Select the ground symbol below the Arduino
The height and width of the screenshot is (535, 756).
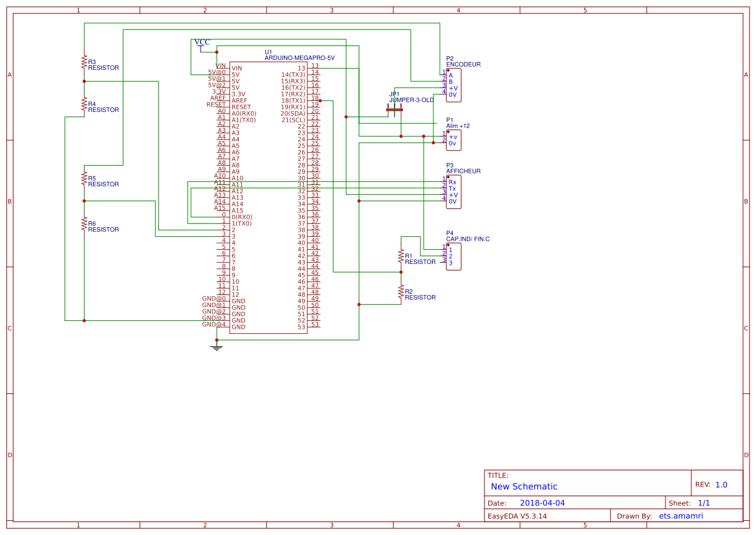click(x=217, y=346)
